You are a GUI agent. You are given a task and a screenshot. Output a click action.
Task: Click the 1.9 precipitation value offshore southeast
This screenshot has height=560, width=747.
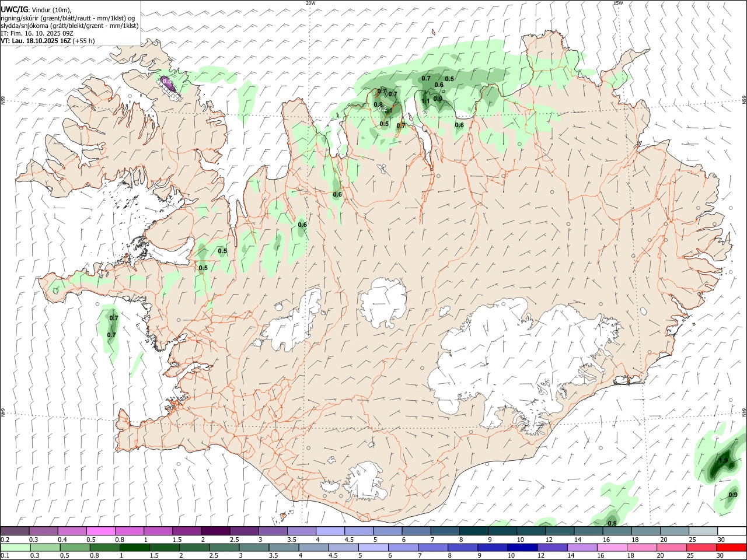723,461
